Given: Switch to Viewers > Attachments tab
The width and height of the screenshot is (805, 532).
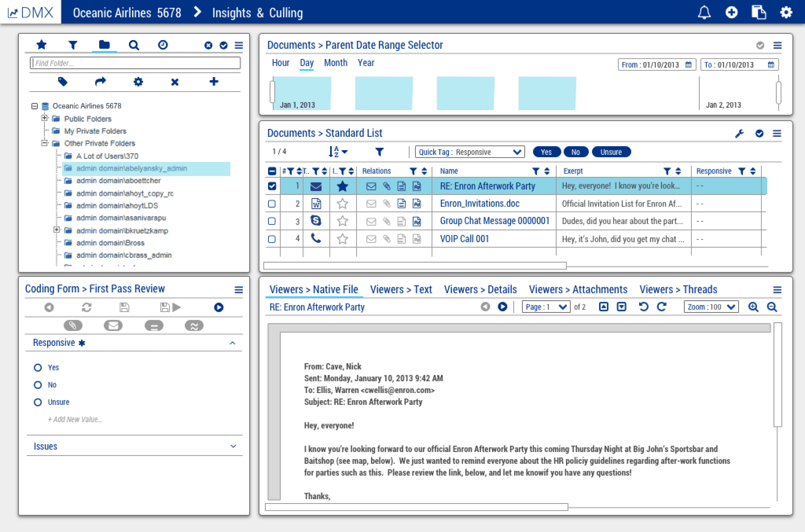Looking at the screenshot, I should 578,290.
